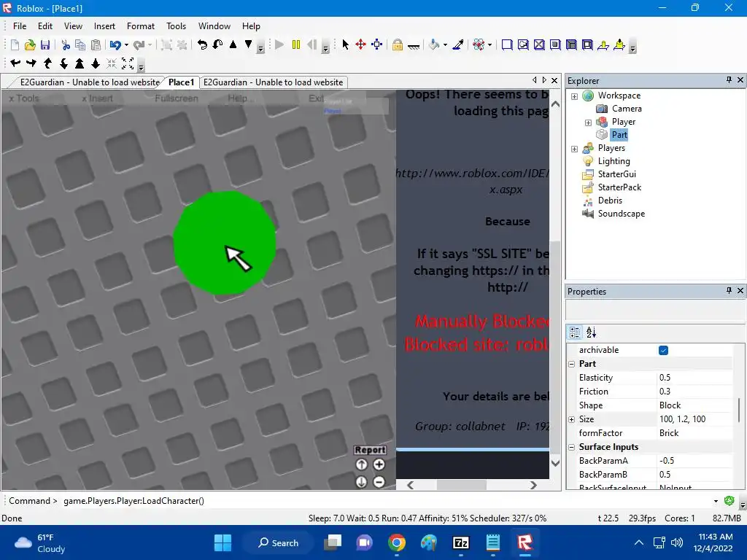Select Part in the Explorer

(619, 135)
